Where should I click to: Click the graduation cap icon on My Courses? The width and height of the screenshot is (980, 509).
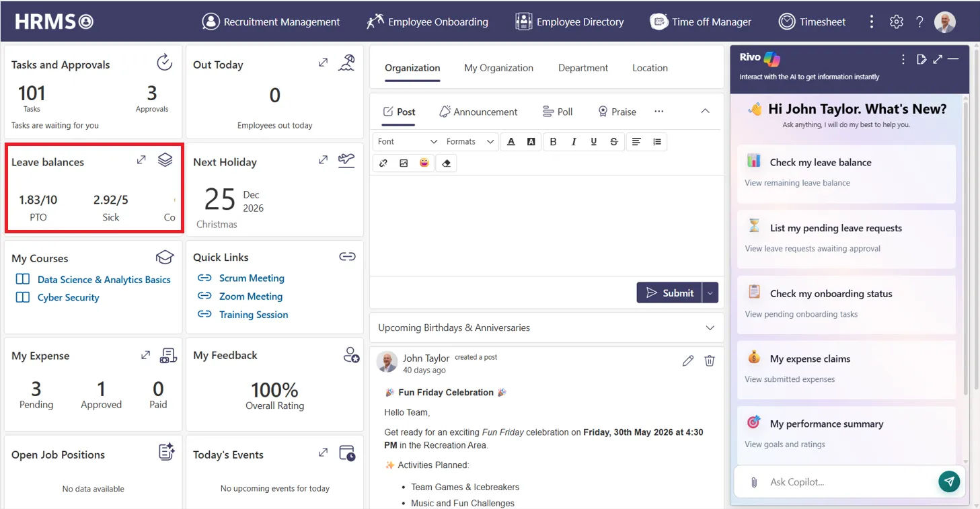[165, 257]
